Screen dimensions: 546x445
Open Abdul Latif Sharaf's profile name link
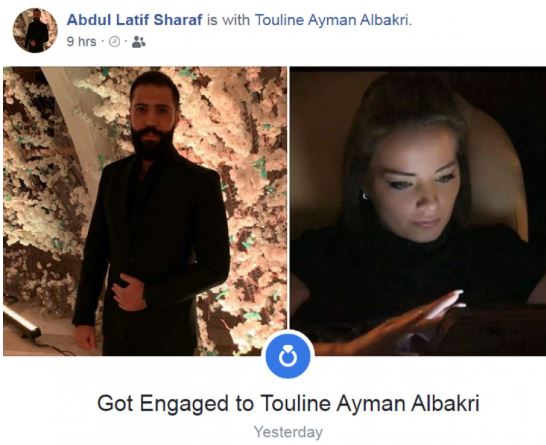point(134,20)
